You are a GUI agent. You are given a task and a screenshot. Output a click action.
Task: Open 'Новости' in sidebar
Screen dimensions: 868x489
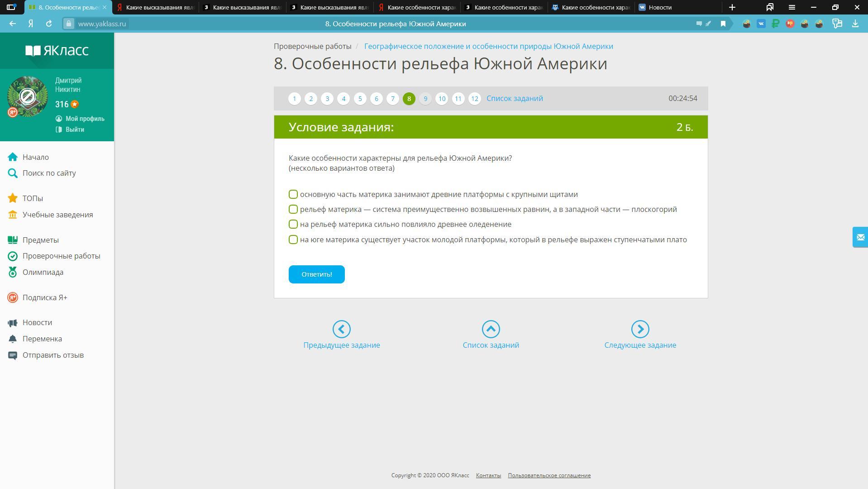[30, 322]
